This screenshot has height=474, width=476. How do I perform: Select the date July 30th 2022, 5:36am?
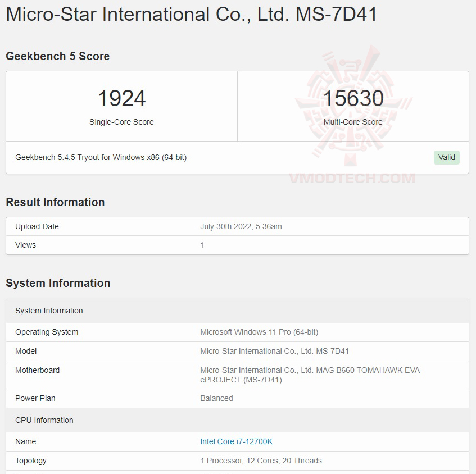[x=241, y=226]
